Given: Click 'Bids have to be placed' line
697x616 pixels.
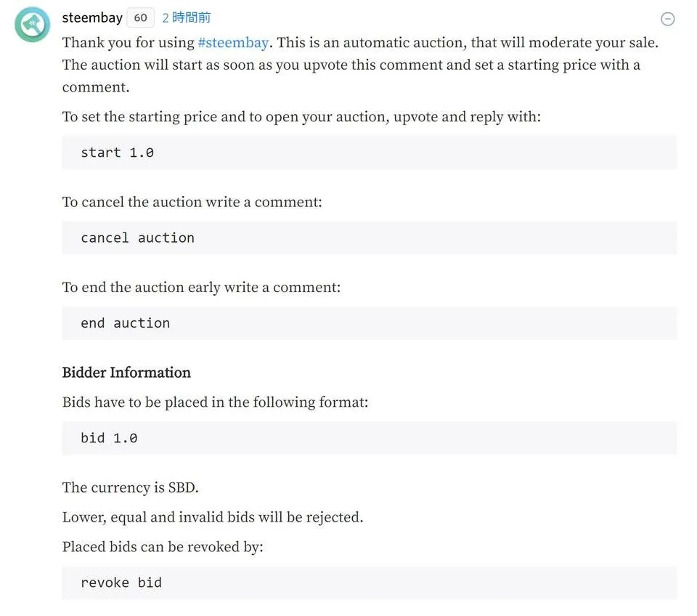Looking at the screenshot, I should click(x=215, y=402).
